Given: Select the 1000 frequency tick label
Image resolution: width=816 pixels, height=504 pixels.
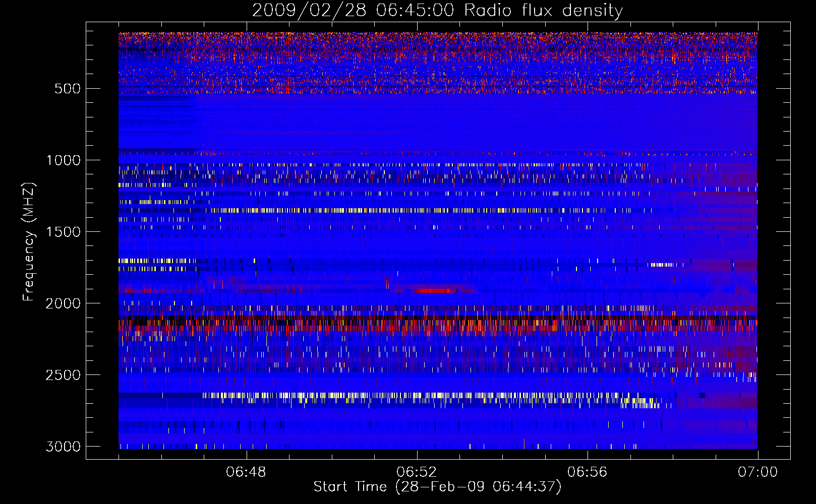Looking at the screenshot, I should 63,160.
